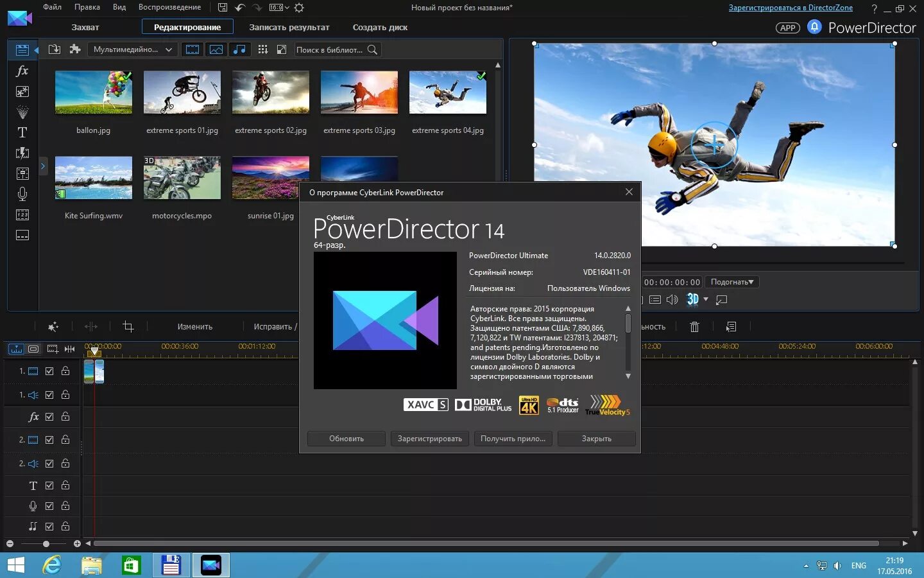Click the undock preview window icon

722,299
